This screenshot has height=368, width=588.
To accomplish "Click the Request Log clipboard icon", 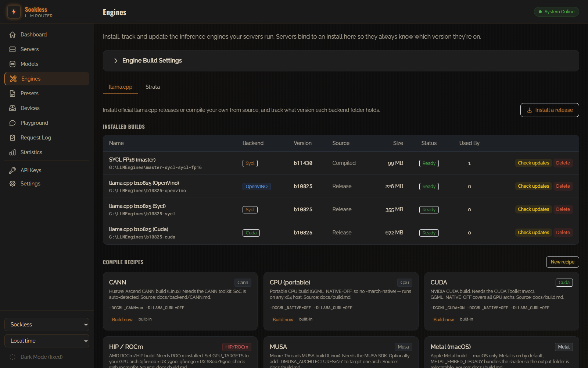I will [12, 138].
